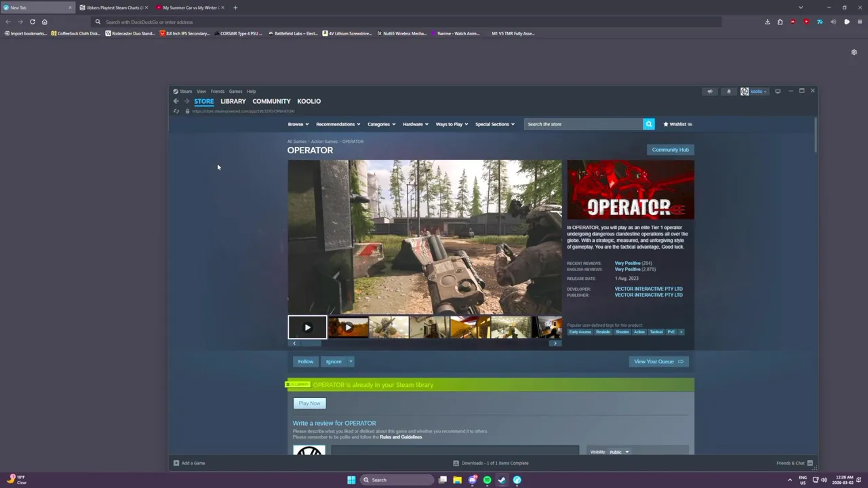Select the soldier aiming screenshot thumbnail
The image size is (868, 488).
(x=389, y=327)
